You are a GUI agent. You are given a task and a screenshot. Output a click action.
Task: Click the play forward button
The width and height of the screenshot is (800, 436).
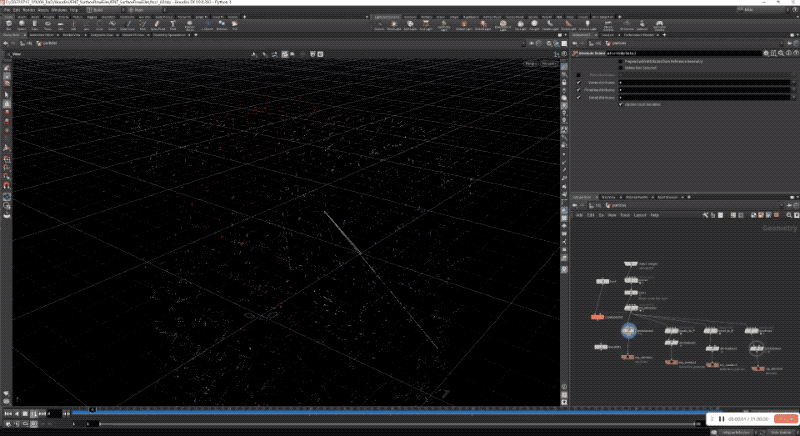click(34, 414)
